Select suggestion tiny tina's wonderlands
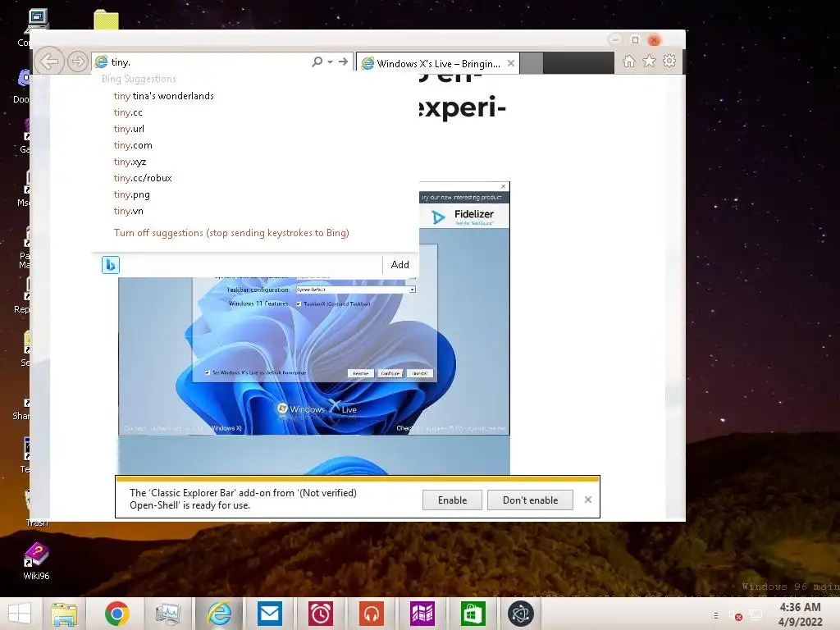 coord(163,96)
